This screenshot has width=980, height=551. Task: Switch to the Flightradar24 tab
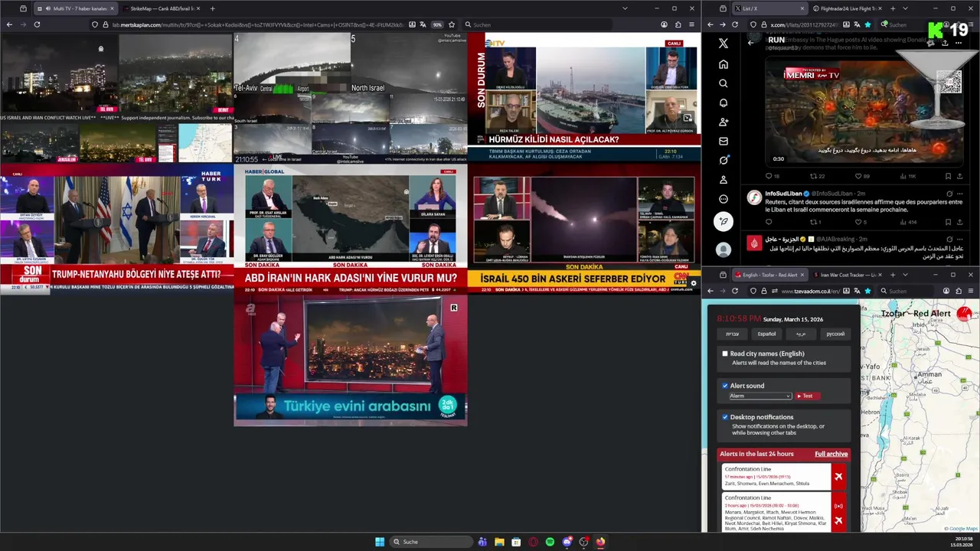[x=847, y=8]
